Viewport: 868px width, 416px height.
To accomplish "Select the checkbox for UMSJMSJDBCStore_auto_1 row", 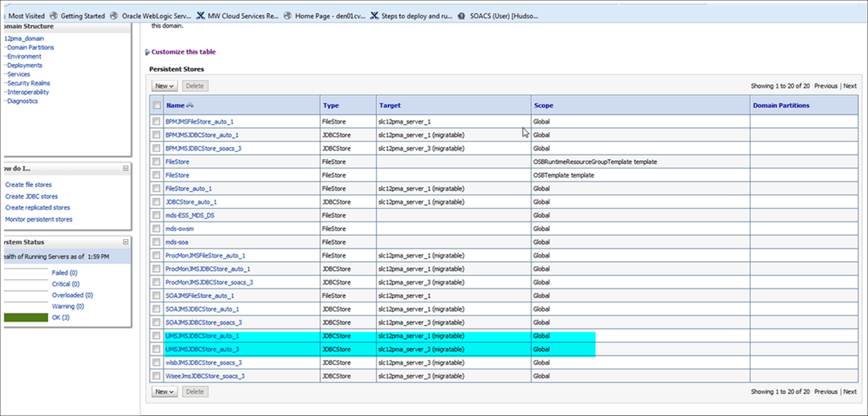I will tap(157, 336).
